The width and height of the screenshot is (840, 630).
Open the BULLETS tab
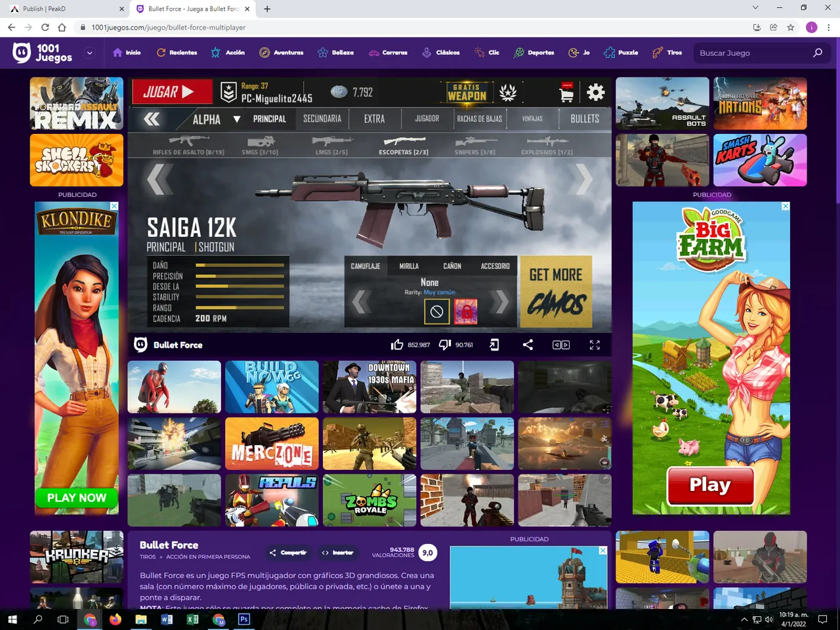click(x=585, y=119)
